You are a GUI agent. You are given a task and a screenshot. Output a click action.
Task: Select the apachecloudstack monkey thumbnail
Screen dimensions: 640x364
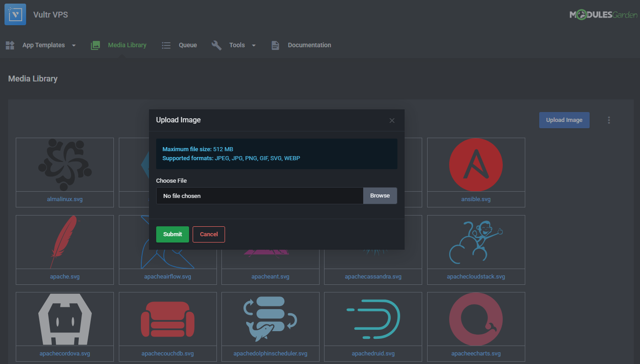[x=476, y=242]
